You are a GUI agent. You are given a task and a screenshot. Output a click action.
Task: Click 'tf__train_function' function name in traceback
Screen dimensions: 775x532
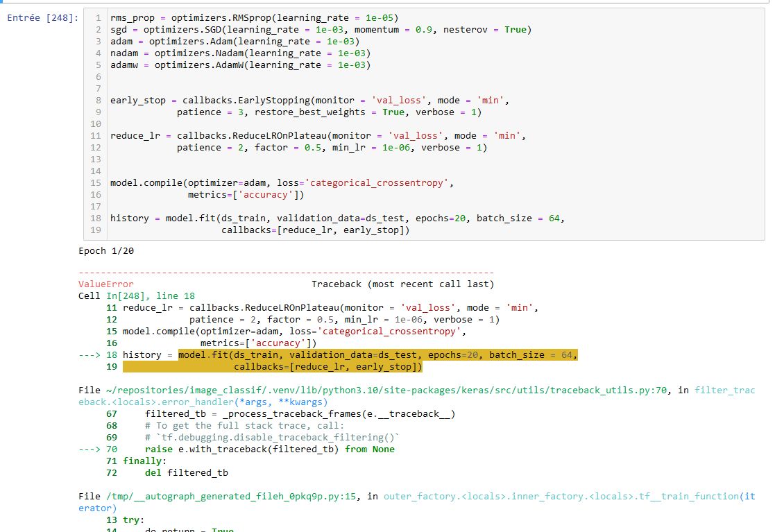688,497
